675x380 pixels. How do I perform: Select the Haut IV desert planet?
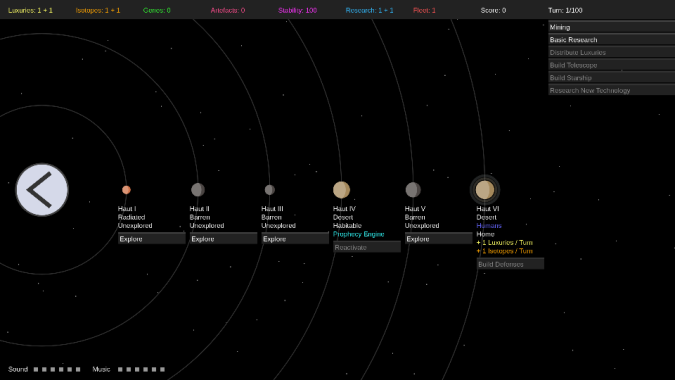(x=341, y=190)
